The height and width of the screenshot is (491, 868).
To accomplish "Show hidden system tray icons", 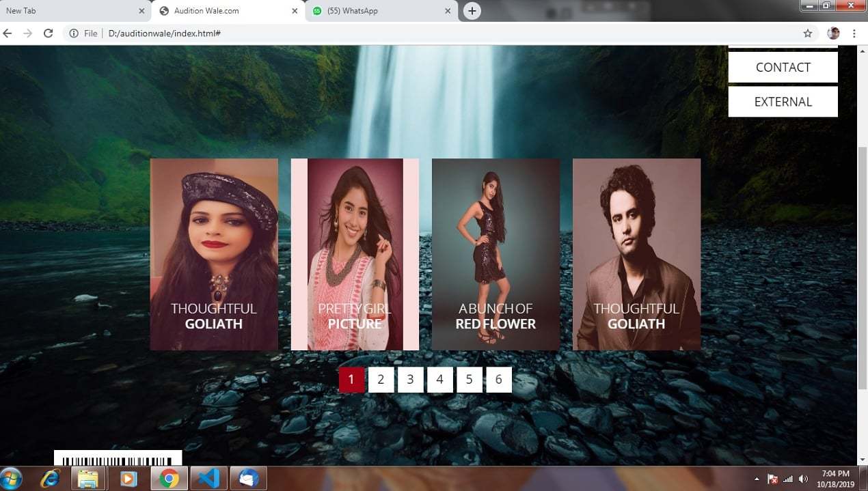I will [757, 479].
